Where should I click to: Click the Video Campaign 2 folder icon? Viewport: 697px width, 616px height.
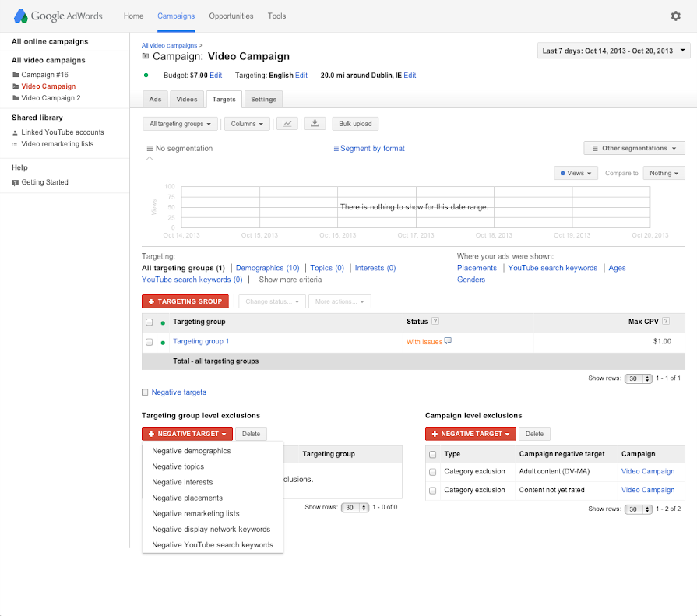16,98
